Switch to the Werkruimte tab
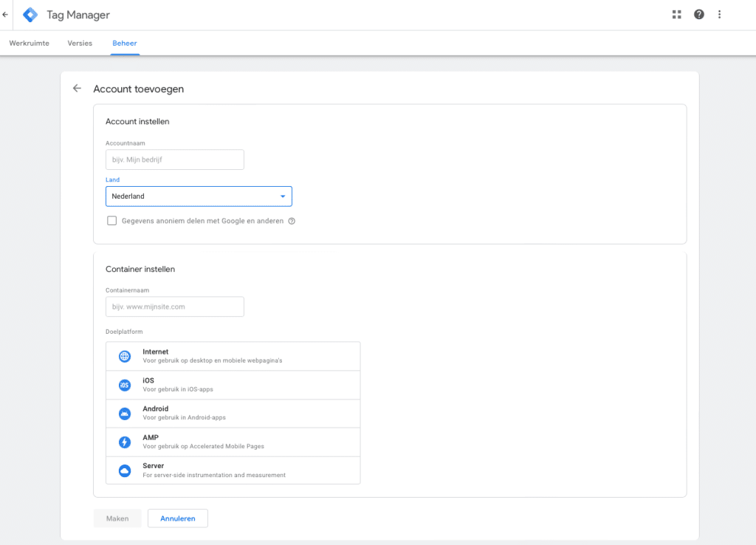Viewport: 756px width, 545px height. coord(29,43)
